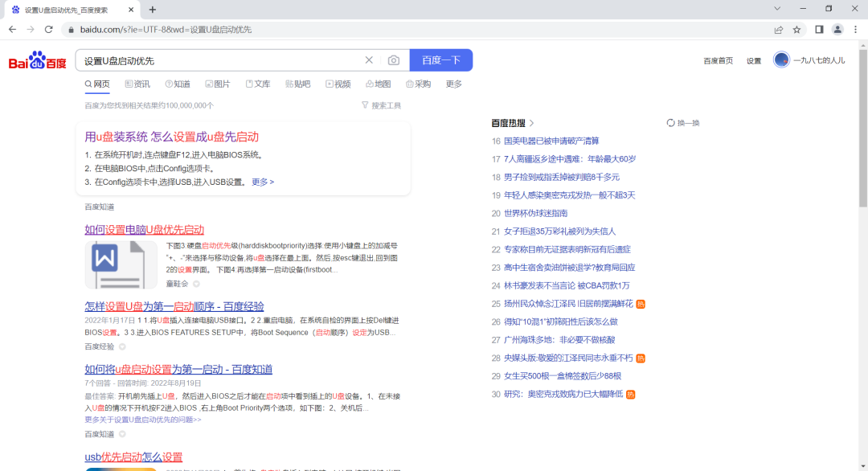Viewport: 868px width, 471px height.
Task: Open hot search 高中生宿舍卖油饼被退学
Action: (570, 268)
